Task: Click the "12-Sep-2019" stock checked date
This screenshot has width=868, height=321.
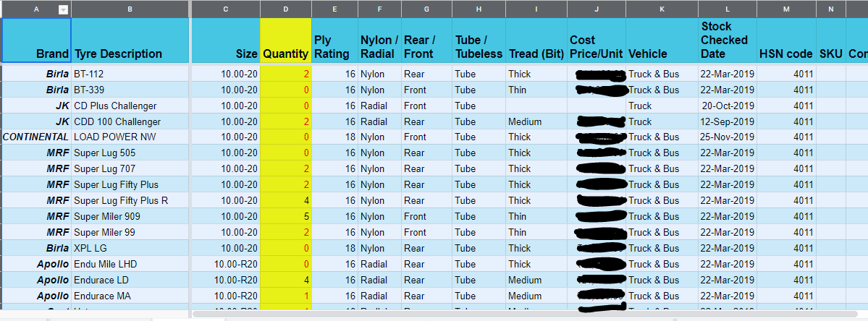Action: [x=728, y=121]
